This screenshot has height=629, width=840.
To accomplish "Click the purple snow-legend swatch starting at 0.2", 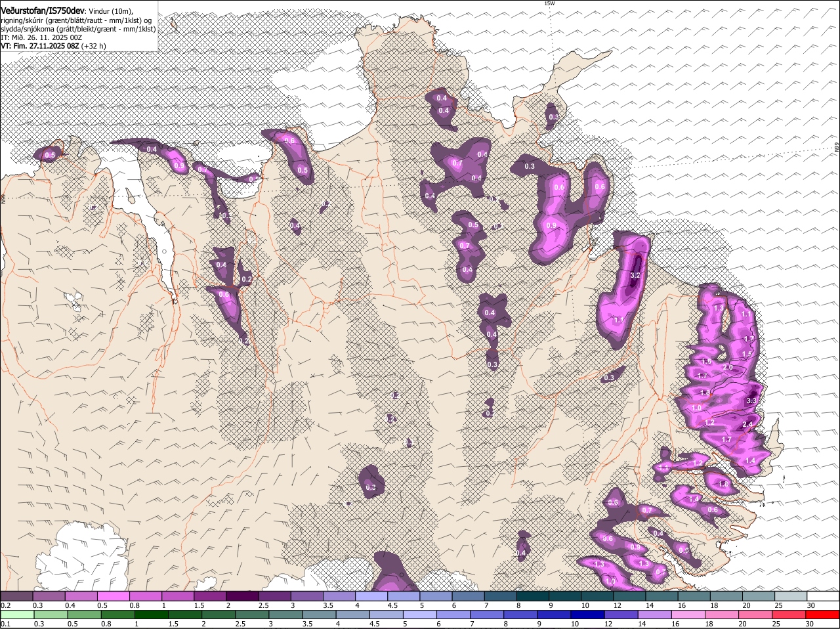I will coord(17,596).
